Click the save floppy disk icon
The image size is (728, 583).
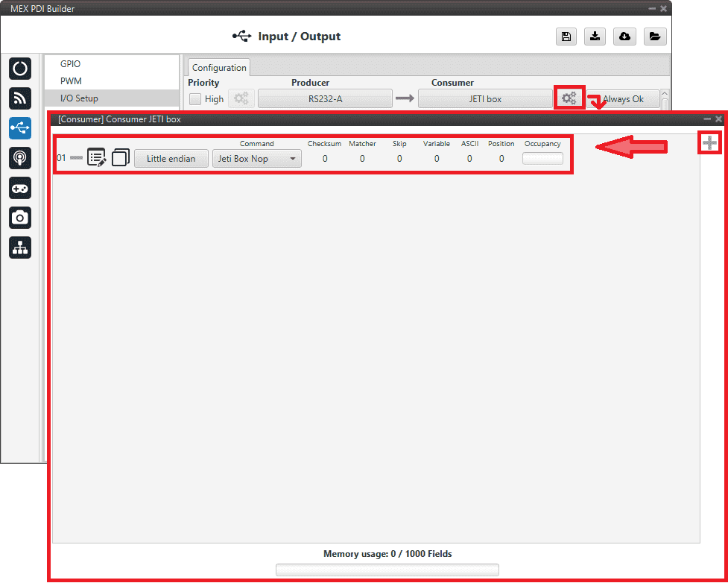[566, 37]
